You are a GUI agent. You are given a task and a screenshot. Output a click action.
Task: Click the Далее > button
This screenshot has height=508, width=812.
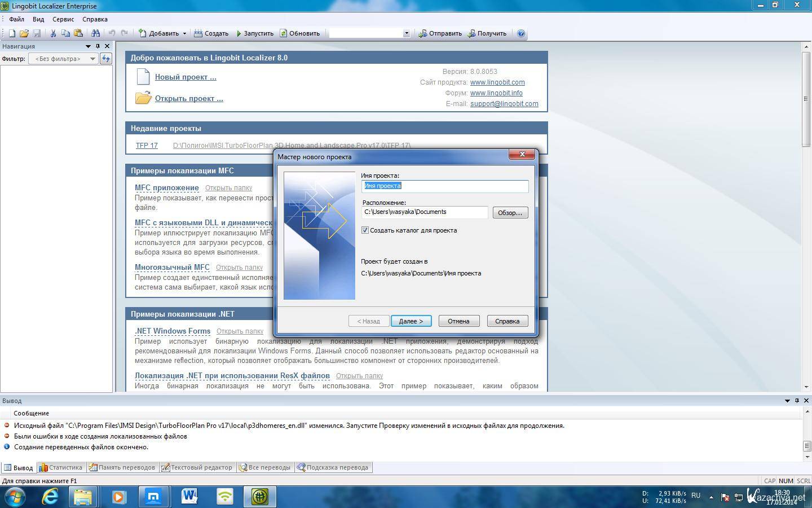pyautogui.click(x=411, y=321)
